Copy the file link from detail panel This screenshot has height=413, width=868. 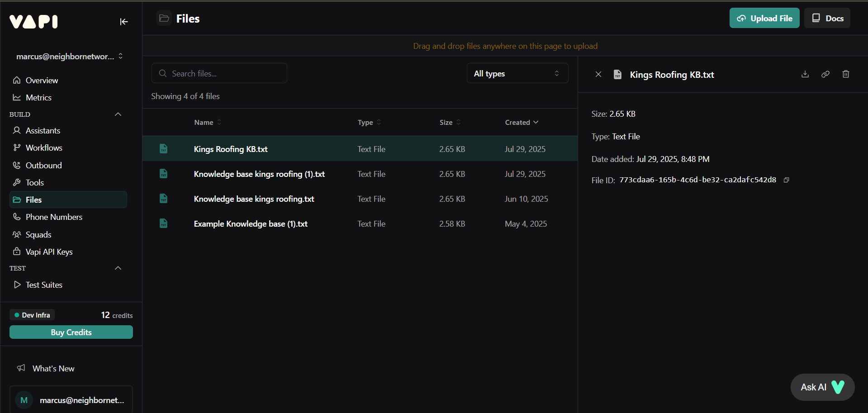coord(825,74)
